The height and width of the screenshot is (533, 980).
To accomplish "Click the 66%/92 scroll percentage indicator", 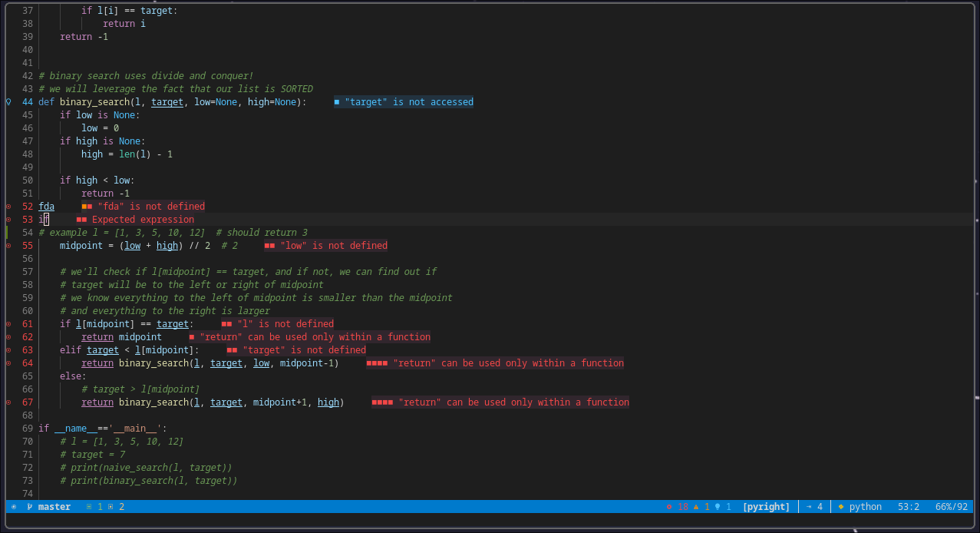I will click(952, 507).
